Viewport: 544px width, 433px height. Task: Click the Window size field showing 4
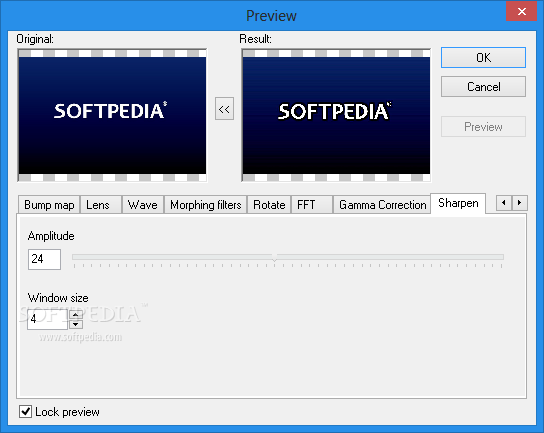tap(48, 319)
